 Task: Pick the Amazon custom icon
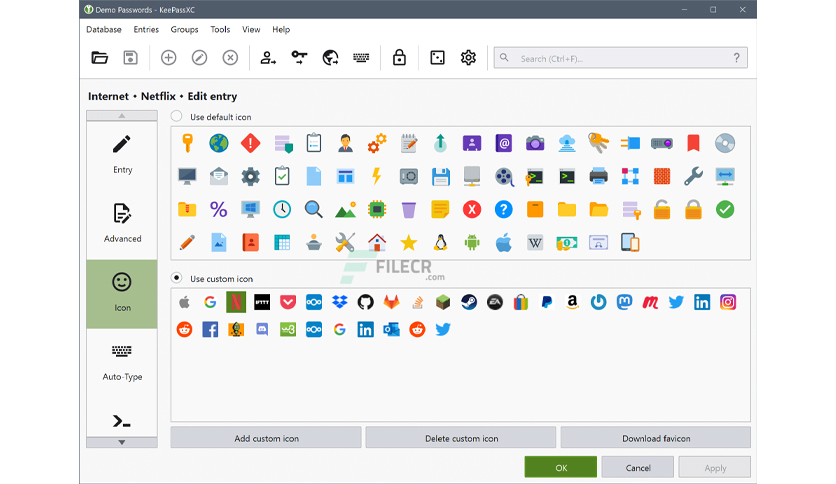(573, 302)
